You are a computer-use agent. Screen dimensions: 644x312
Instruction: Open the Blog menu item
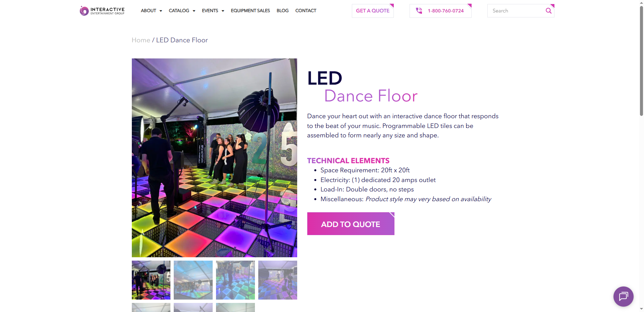pyautogui.click(x=282, y=11)
